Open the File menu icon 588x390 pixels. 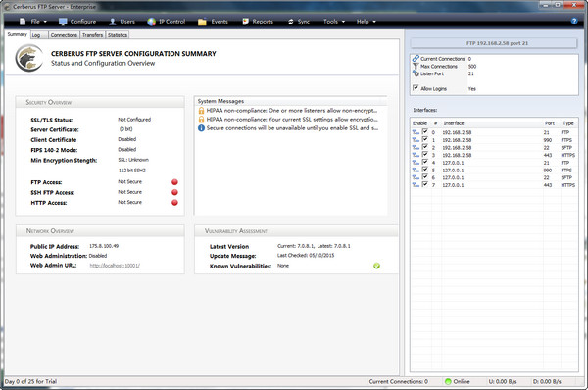pyautogui.click(x=23, y=22)
